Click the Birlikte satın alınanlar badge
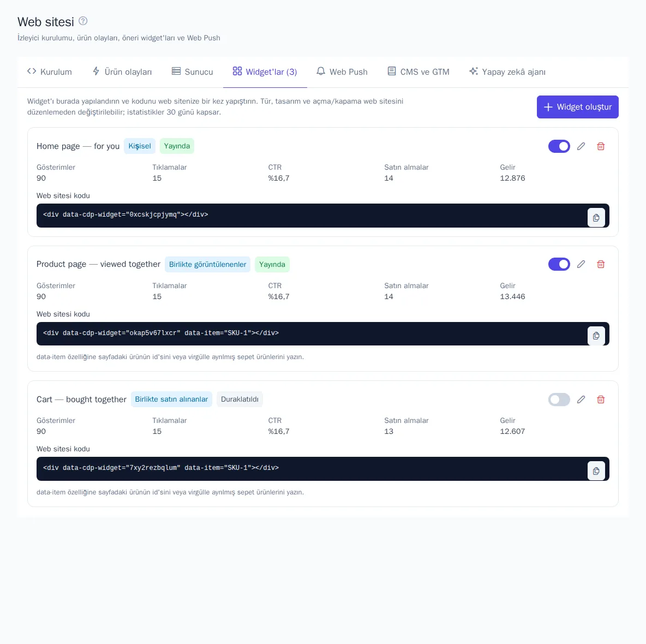The image size is (646, 644). coord(171,399)
